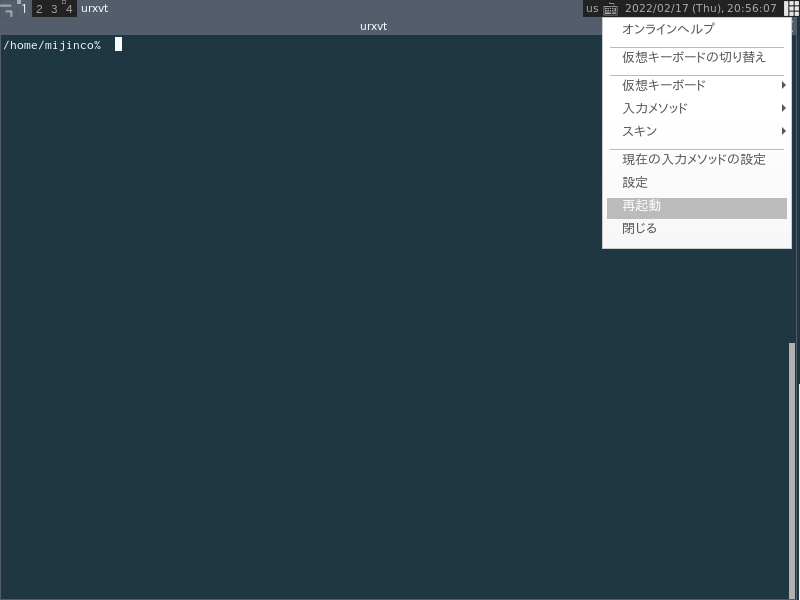This screenshot has width=800, height=600.
Task: Click the urxvt window title in top bar
Action: (94, 9)
